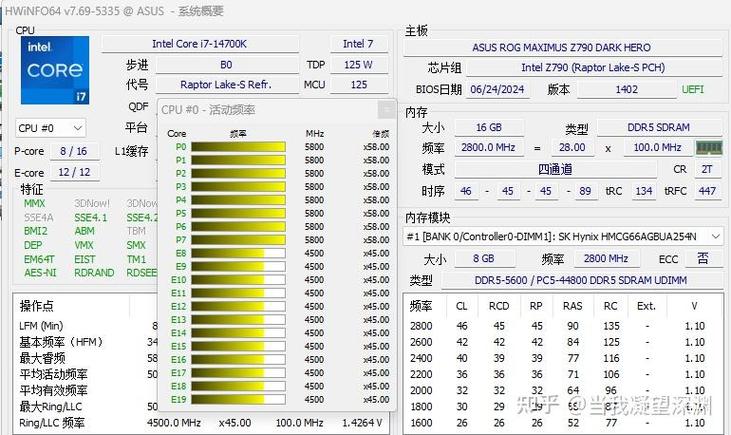
Task: Click the Intel Z790 chipset field
Action: point(593,68)
